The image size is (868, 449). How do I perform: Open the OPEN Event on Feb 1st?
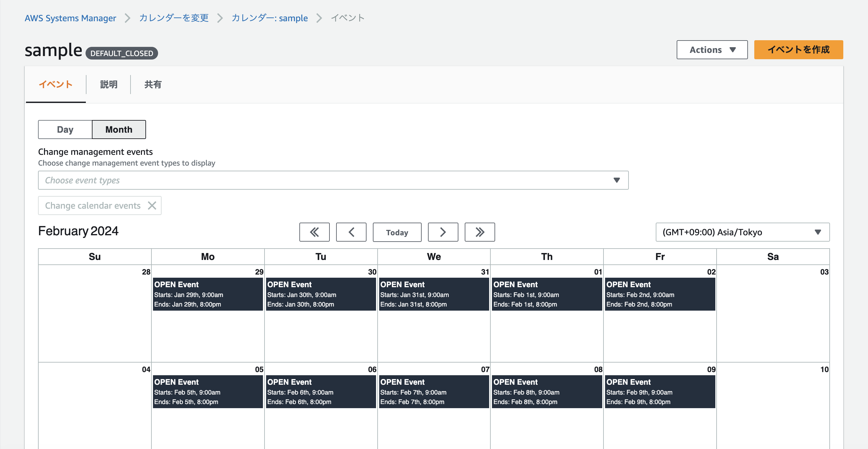click(546, 294)
